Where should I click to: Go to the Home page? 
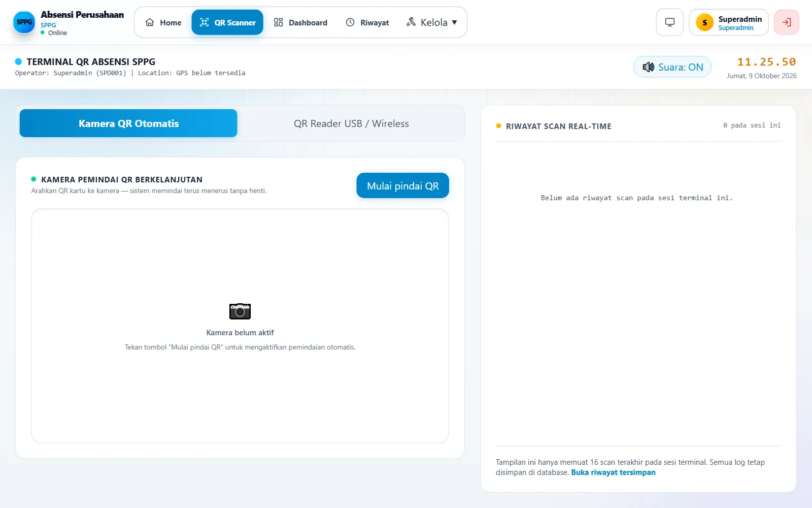tap(163, 22)
